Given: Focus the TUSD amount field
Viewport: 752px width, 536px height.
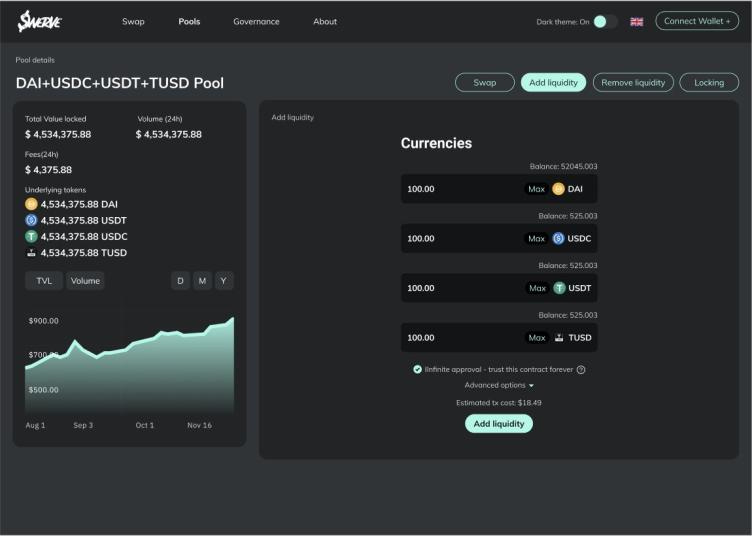Looking at the screenshot, I should [499, 338].
